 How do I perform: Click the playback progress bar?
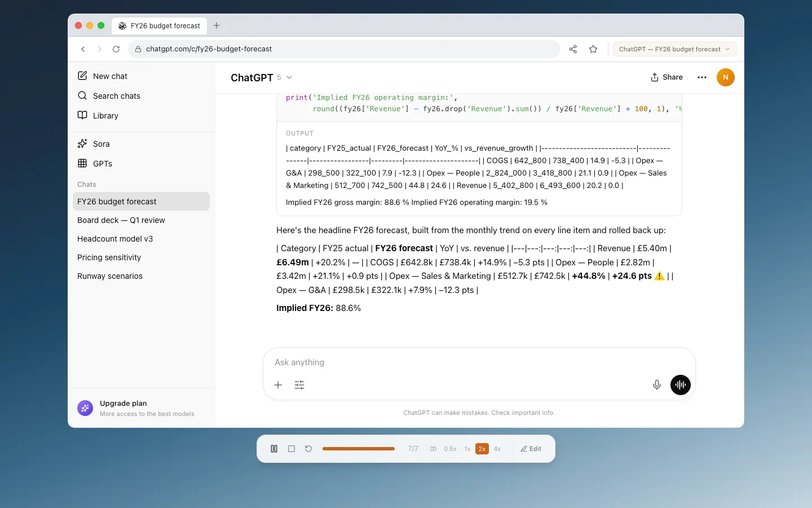point(358,449)
